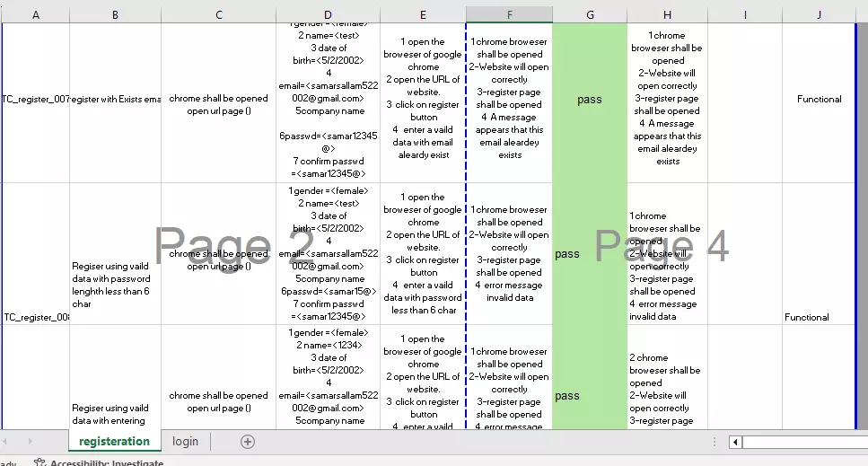Click 'pass' cell in bottom row

[590, 377]
